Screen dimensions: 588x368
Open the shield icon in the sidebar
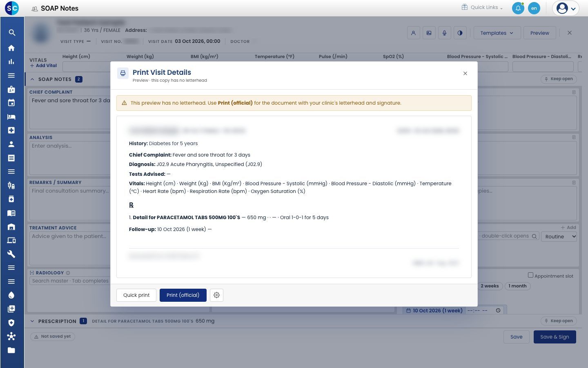click(x=11, y=323)
